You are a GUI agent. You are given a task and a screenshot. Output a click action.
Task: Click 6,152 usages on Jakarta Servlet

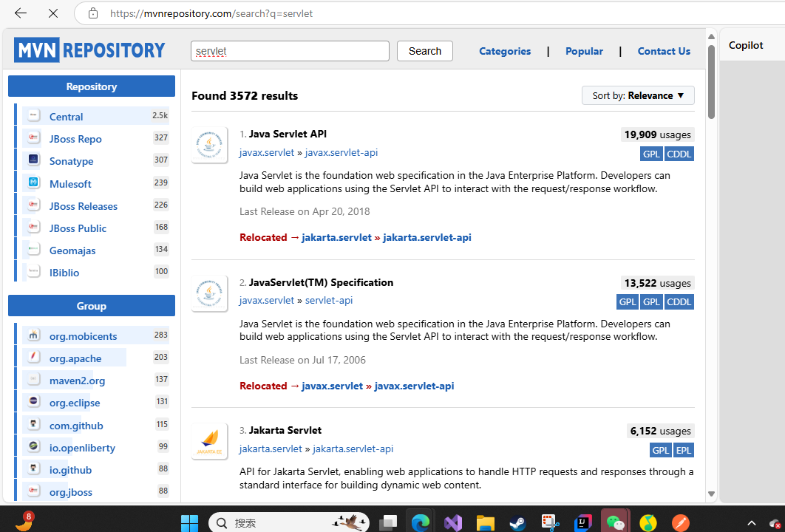(660, 431)
